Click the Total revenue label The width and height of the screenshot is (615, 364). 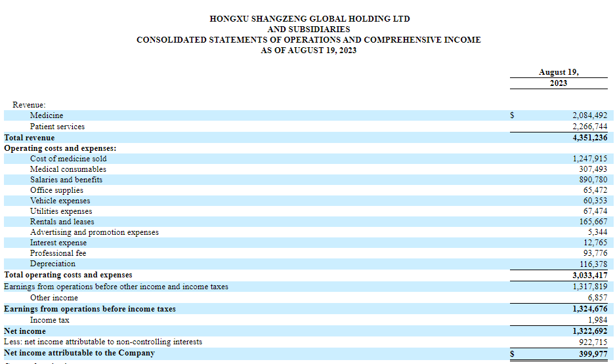pos(30,138)
